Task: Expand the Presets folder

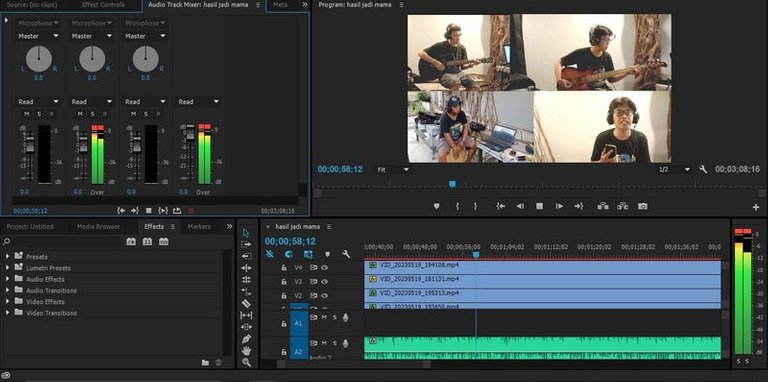Action: [x=7, y=256]
